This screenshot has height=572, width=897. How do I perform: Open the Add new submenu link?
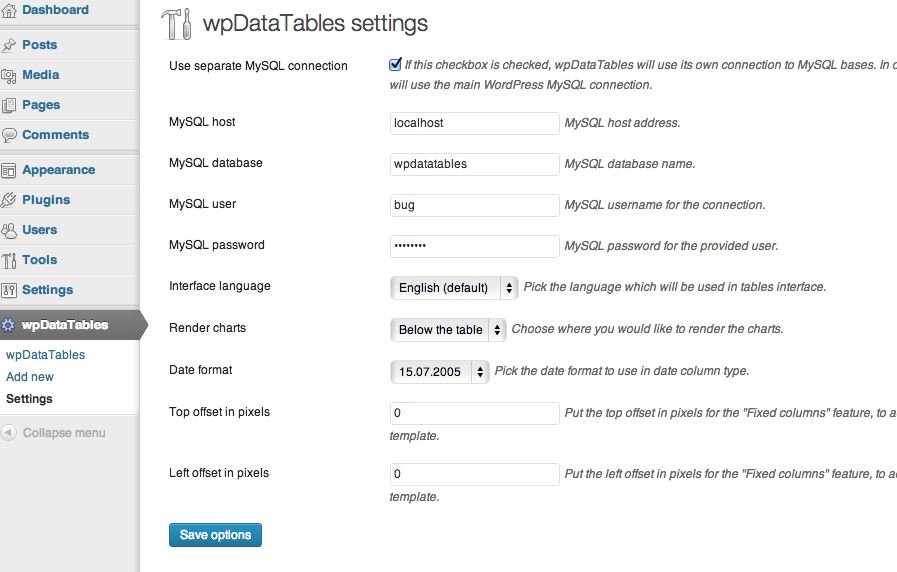(30, 377)
